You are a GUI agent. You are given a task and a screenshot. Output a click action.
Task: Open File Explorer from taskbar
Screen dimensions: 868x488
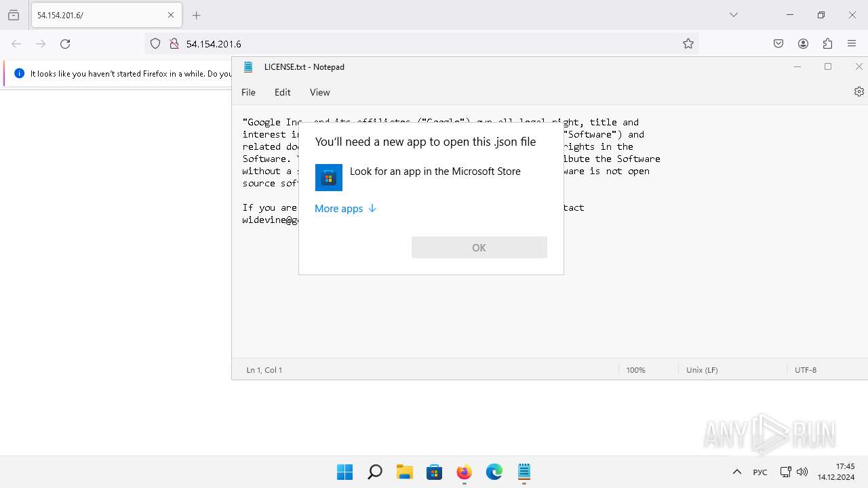click(404, 472)
